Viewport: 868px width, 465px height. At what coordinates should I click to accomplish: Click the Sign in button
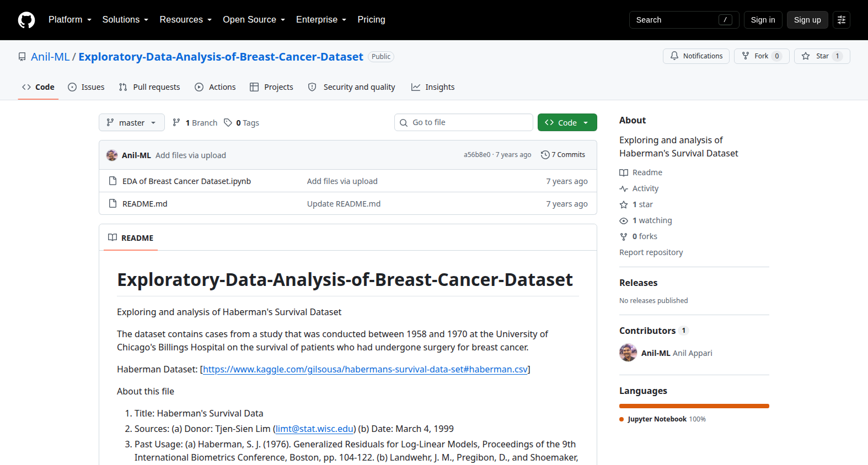(763, 20)
